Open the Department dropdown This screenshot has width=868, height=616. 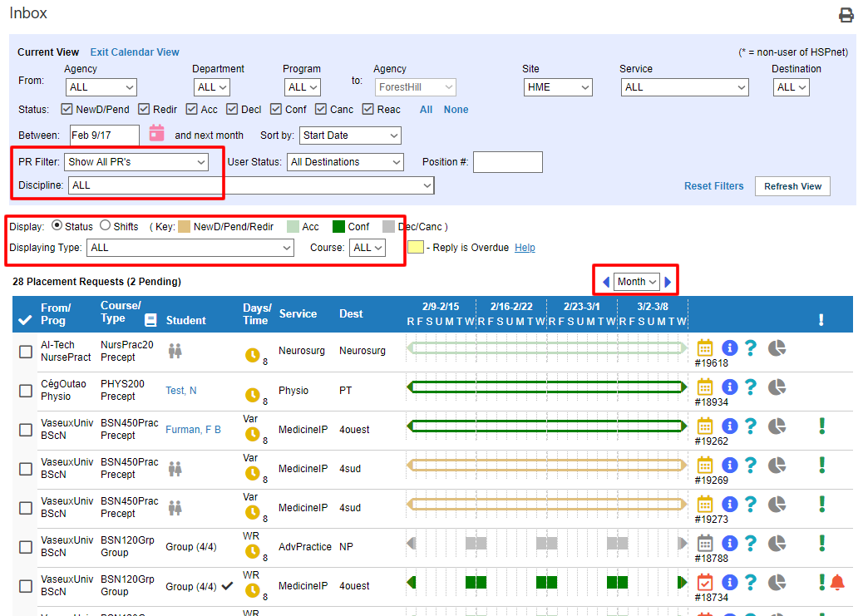[x=212, y=87]
